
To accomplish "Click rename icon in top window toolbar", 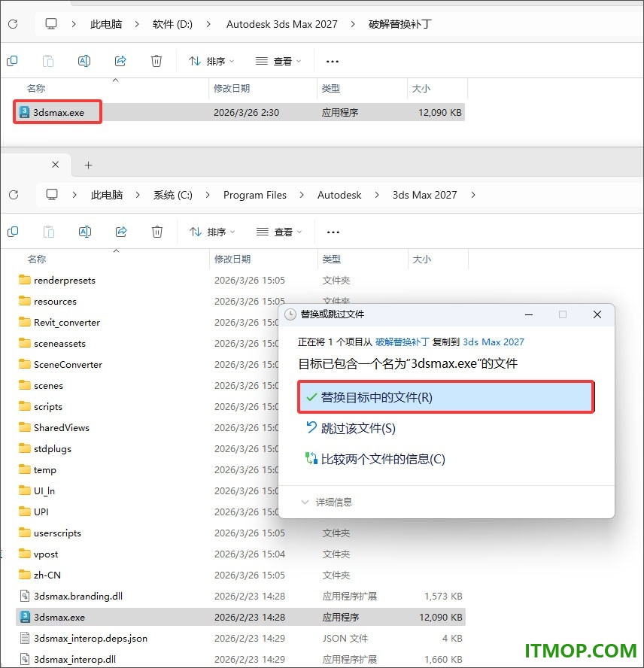I will point(84,61).
